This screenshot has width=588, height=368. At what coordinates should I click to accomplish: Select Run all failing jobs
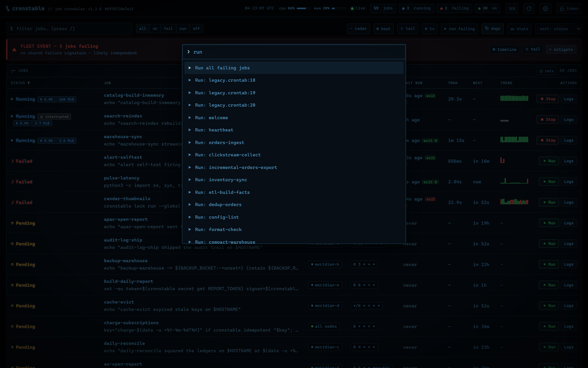[x=294, y=68]
